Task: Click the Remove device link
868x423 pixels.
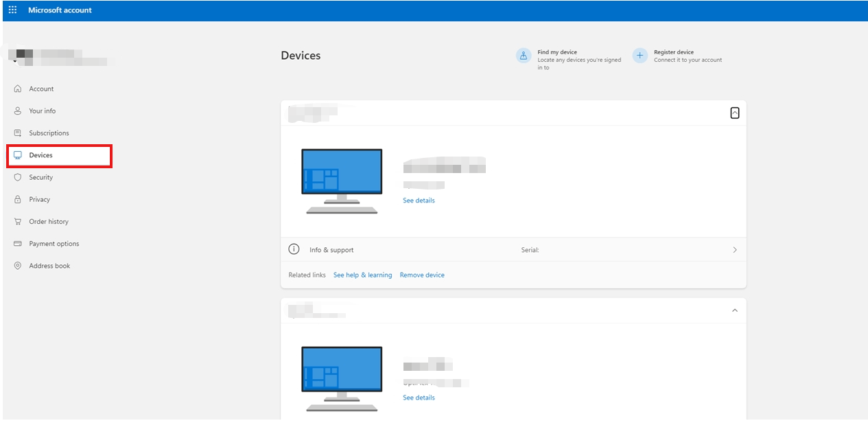Action: (x=421, y=275)
